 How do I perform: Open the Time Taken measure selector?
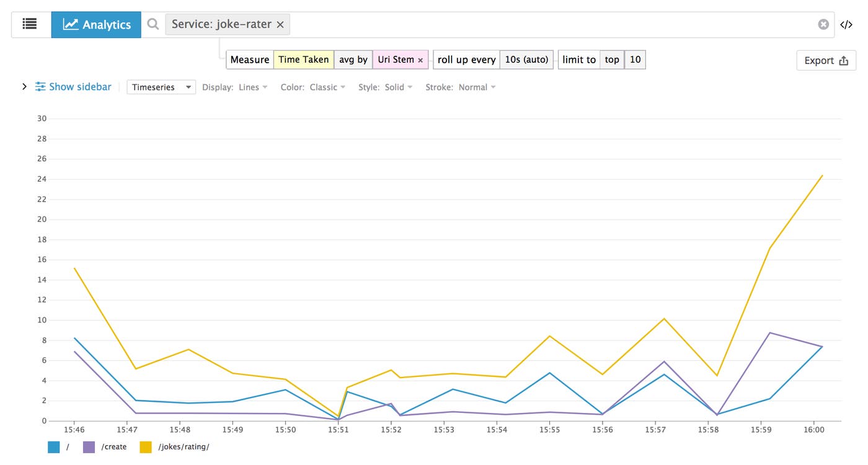[303, 60]
